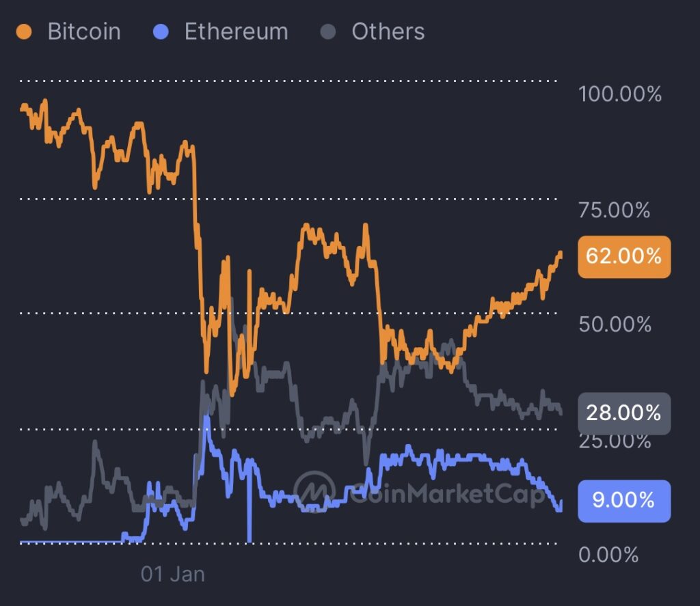Select the gray 28.00% Others value badge
700x606 pixels.
[x=624, y=413]
